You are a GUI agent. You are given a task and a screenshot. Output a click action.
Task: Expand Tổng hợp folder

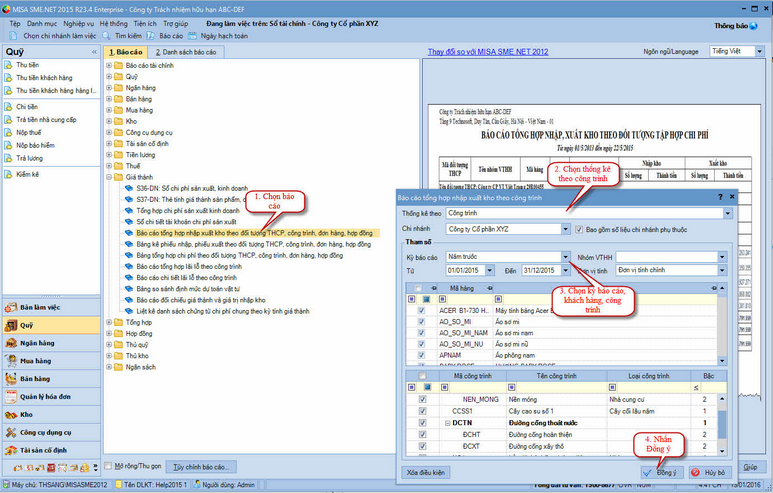click(109, 322)
